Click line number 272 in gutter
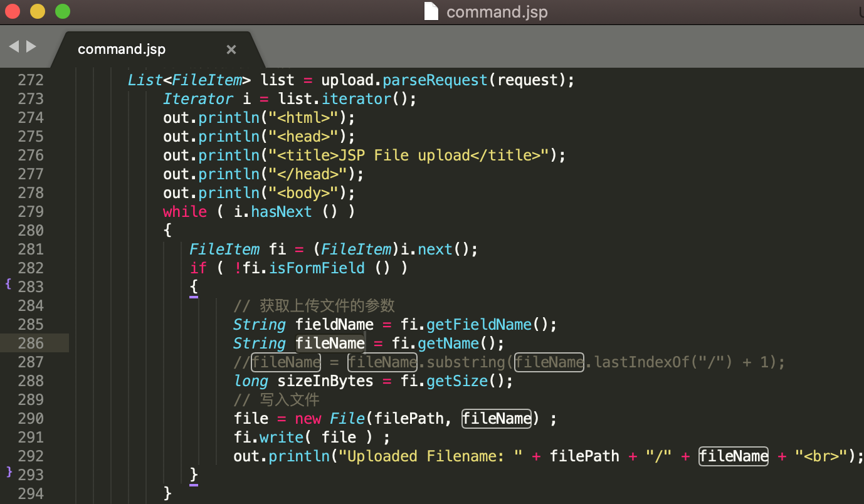Viewport: 864px width, 504px height. pos(31,80)
